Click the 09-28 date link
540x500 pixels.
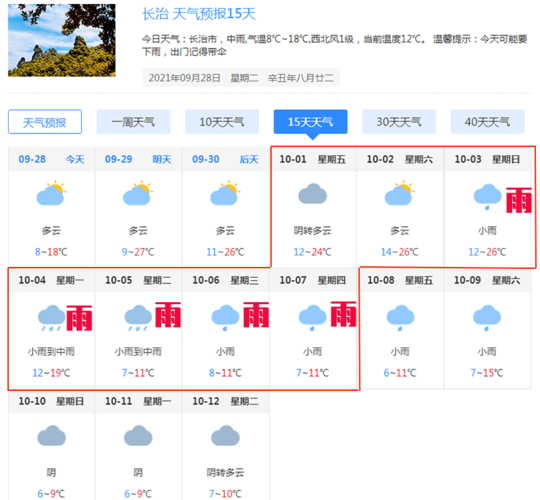(x=32, y=159)
